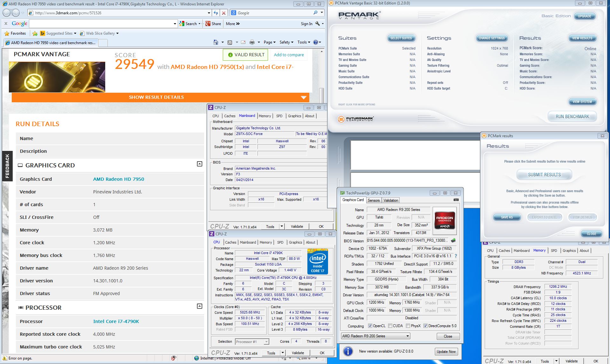Image resolution: width=610 pixels, height=364 pixels.
Task: Click the Run Benchmark button
Action: (572, 117)
